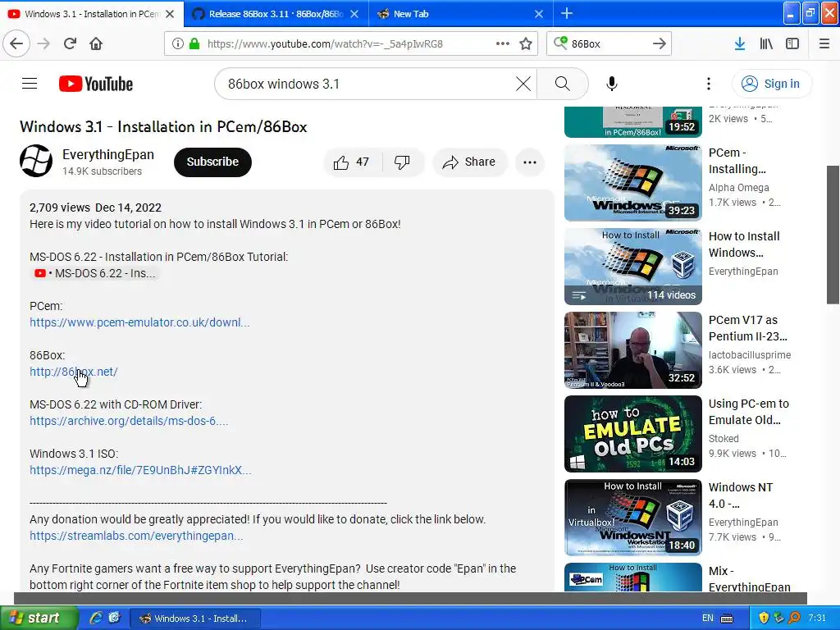Open the 86box.net link
The width and height of the screenshot is (840, 630).
click(73, 372)
